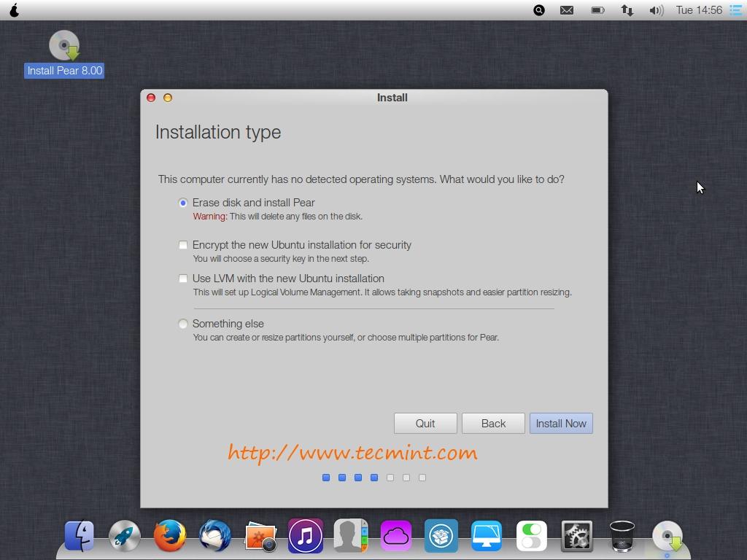The height and width of the screenshot is (560, 747).
Task: Open Thunderbird mail in the dock
Action: click(x=215, y=537)
